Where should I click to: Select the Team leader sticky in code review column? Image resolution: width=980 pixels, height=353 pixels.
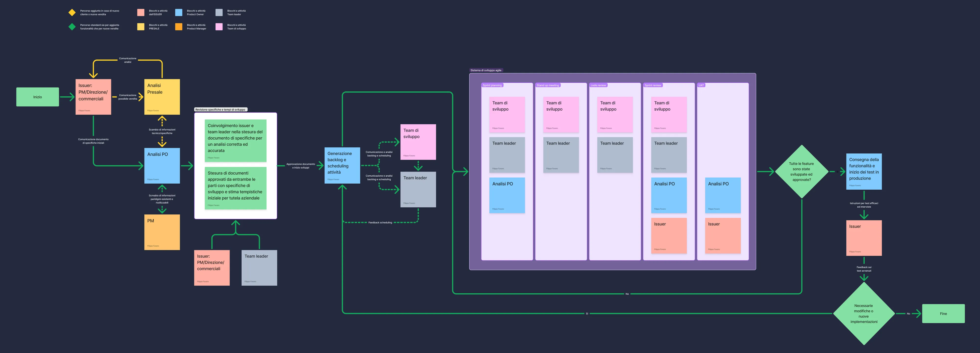click(x=615, y=155)
